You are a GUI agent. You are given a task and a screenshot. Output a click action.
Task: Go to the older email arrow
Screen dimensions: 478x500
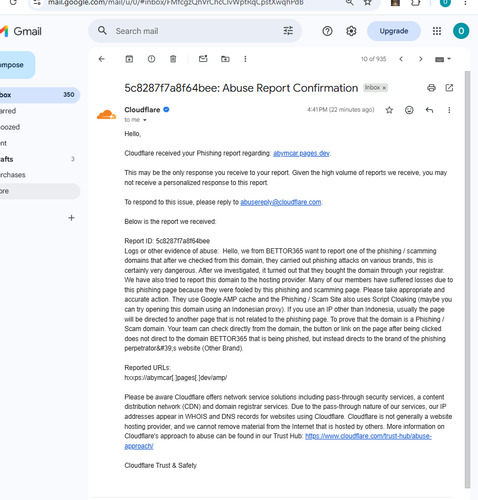click(x=421, y=59)
